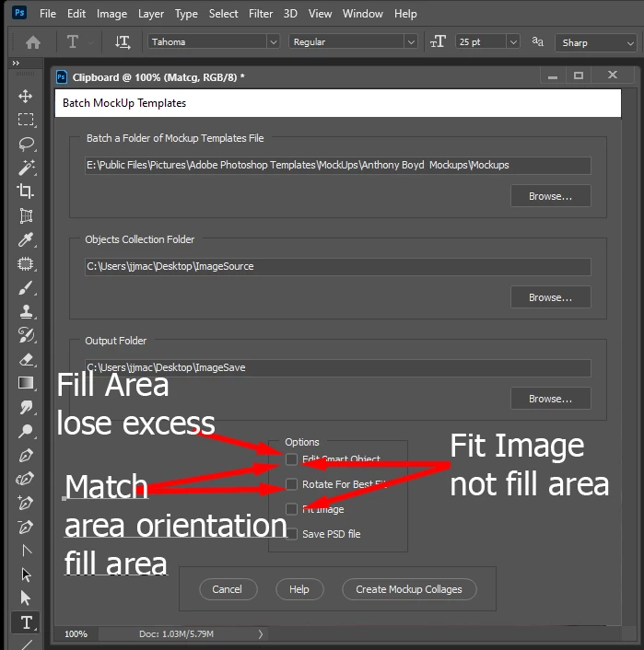The height and width of the screenshot is (650, 644).
Task: Open the File menu
Action: click(x=48, y=14)
